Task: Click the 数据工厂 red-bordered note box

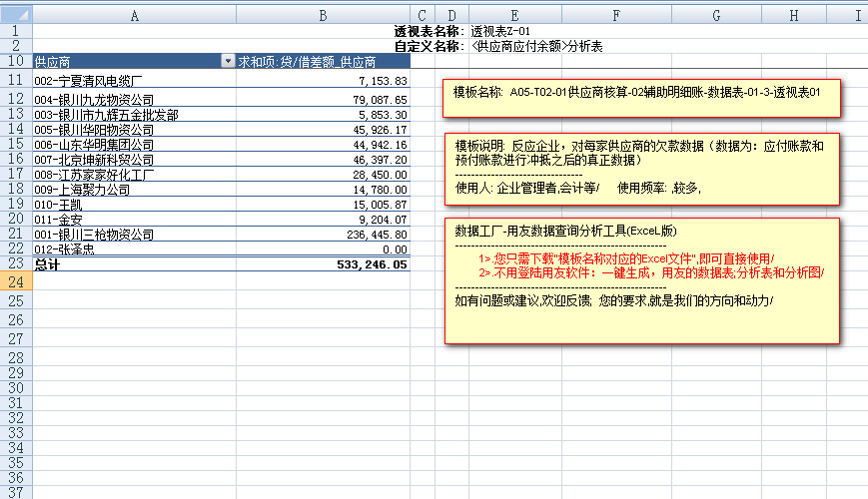Action: pos(641,279)
